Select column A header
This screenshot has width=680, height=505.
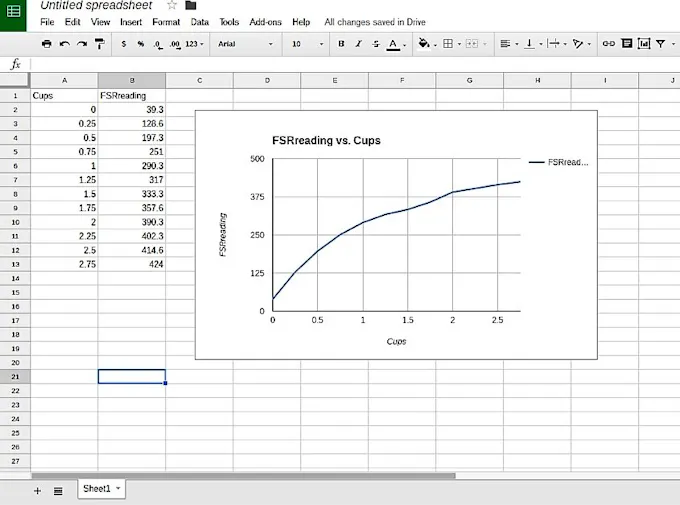point(64,80)
